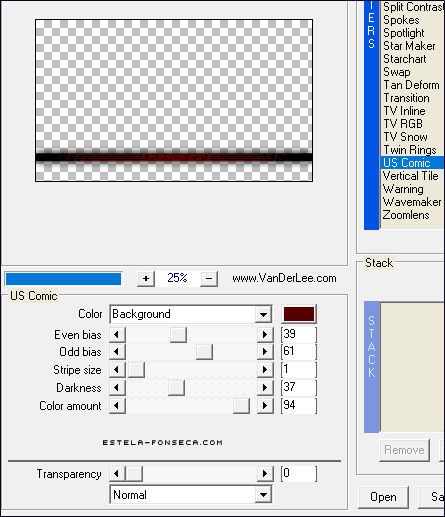Click the Even bias value field
The height and width of the screenshot is (517, 445).
(299, 334)
